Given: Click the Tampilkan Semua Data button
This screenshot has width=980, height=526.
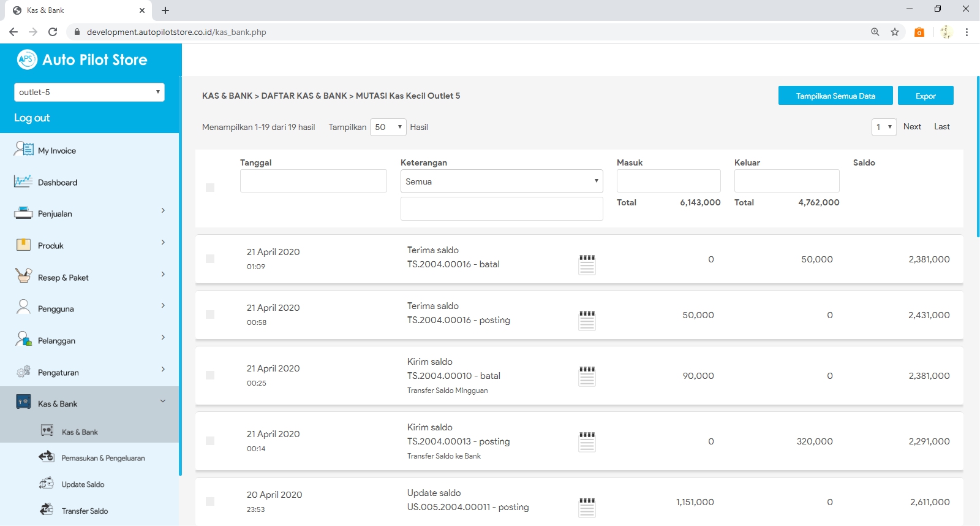Looking at the screenshot, I should (835, 96).
